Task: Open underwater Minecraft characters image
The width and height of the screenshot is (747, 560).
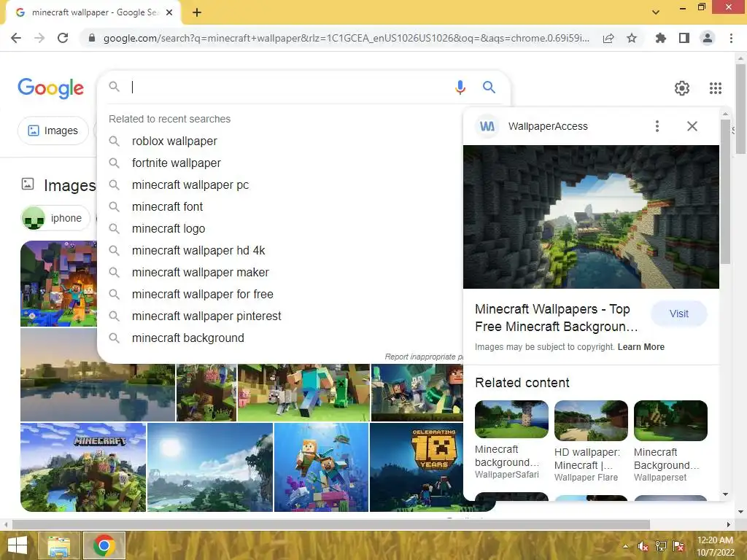Action: coord(321,467)
